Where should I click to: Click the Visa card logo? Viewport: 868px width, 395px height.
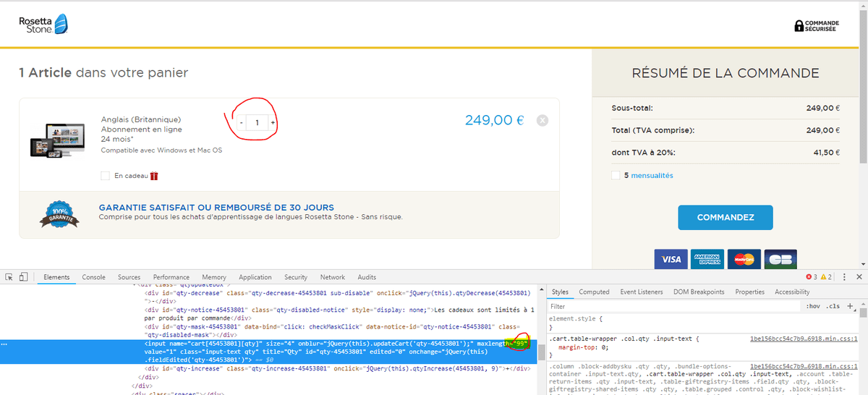[x=671, y=259]
